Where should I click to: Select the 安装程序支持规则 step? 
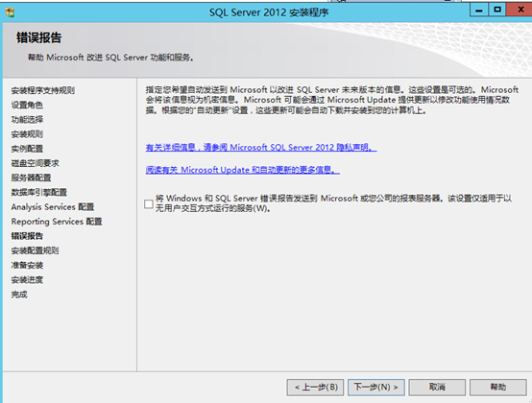coord(43,90)
